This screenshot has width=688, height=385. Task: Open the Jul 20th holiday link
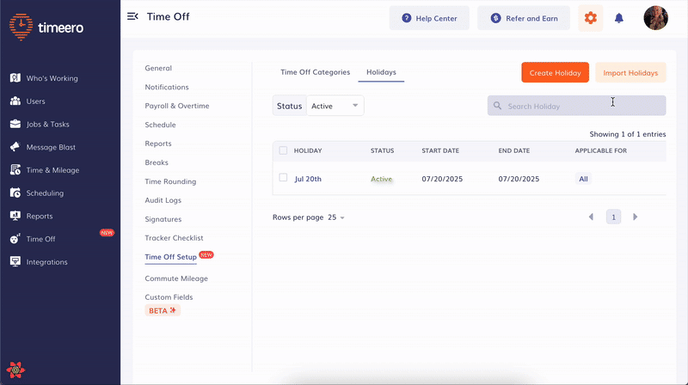point(308,179)
